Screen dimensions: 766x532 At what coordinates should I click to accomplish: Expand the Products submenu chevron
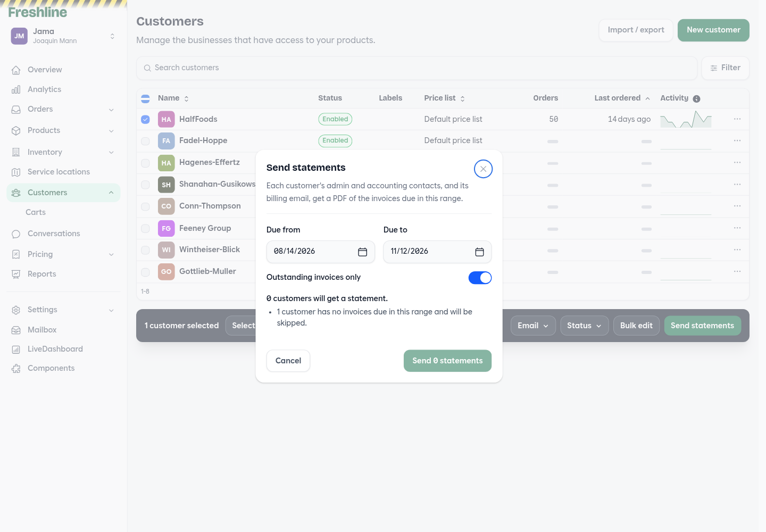pyautogui.click(x=111, y=131)
